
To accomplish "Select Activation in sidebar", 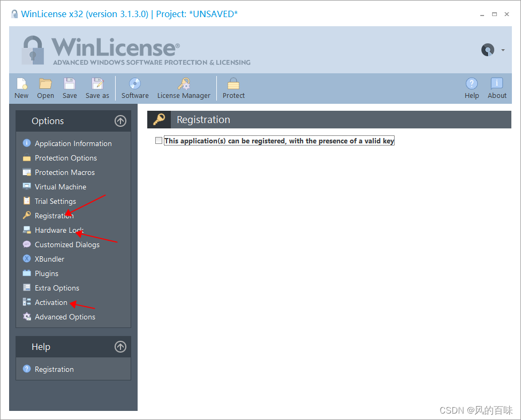I will (51, 302).
